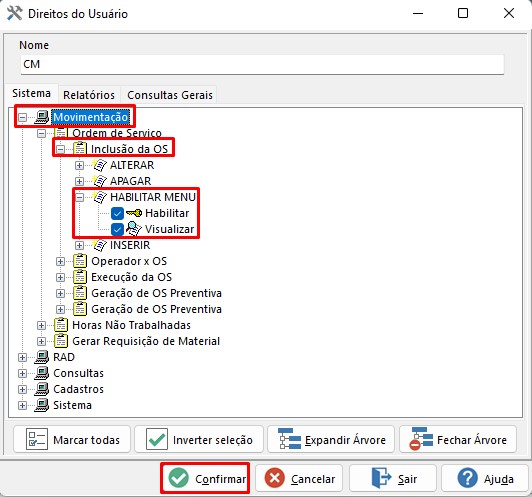Expand the Consultas tree node
This screenshot has width=532, height=497.
[22, 373]
